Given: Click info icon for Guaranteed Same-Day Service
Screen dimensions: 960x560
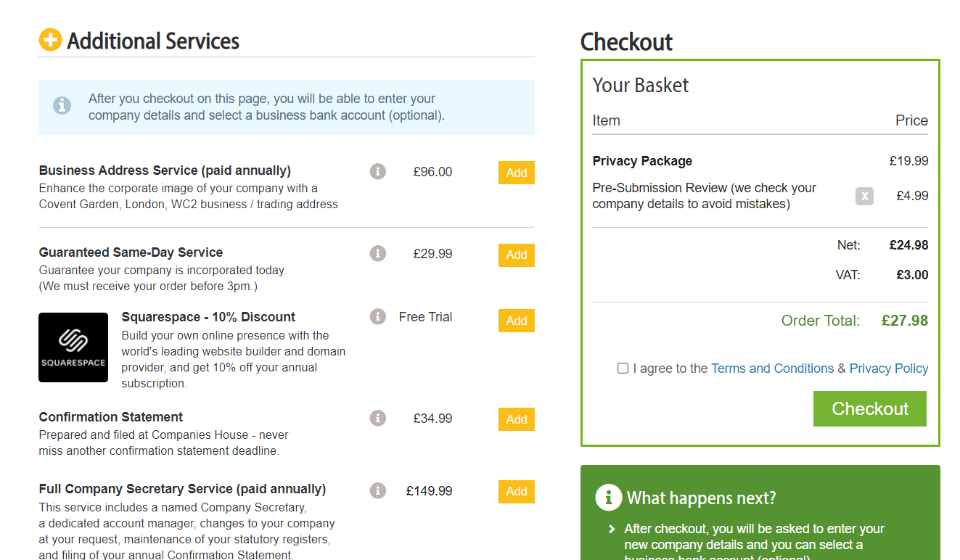Looking at the screenshot, I should tap(377, 253).
